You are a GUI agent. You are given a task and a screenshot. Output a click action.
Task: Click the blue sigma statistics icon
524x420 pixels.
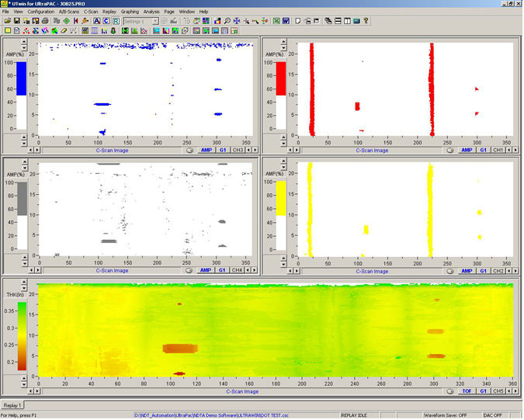[36, 31]
